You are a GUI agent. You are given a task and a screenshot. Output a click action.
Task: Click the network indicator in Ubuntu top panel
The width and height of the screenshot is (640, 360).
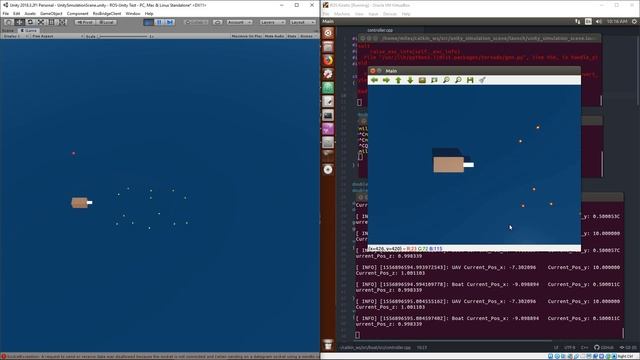(x=578, y=21)
